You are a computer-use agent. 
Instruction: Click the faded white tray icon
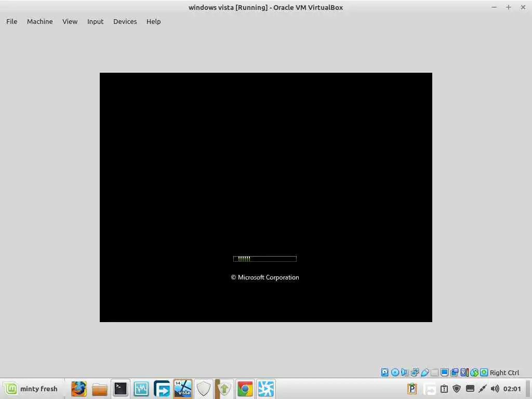tap(430, 389)
